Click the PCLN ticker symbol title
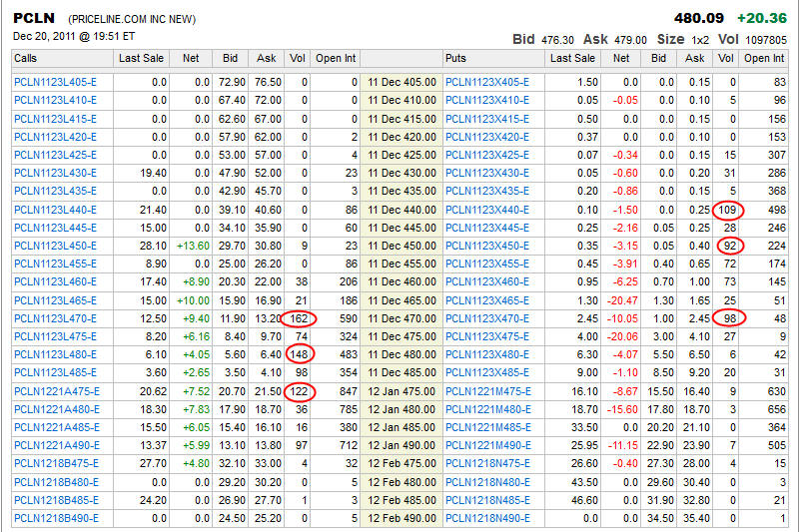Screen dimensions: 799x532 tap(33, 18)
